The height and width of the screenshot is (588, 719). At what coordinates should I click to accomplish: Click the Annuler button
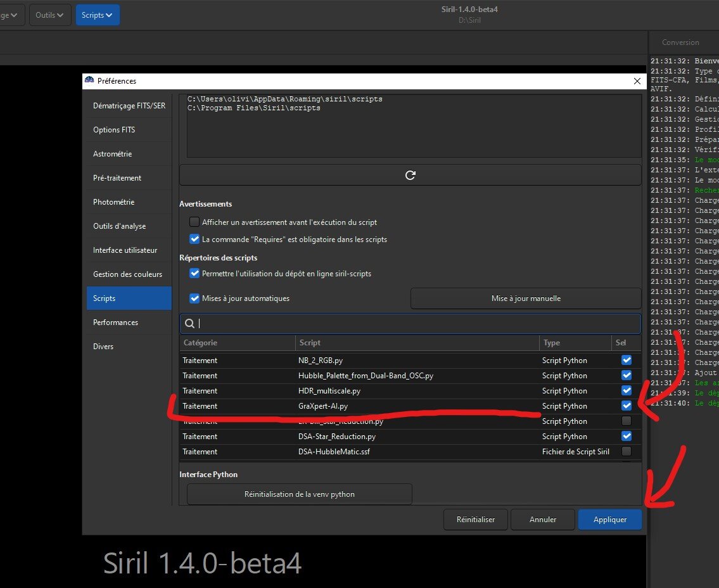[x=543, y=519]
